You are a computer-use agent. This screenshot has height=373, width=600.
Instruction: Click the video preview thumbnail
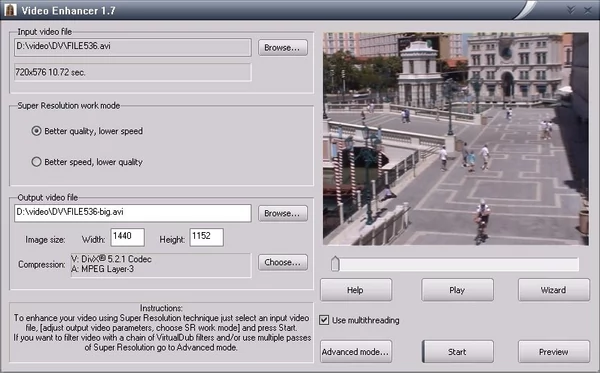coord(456,139)
